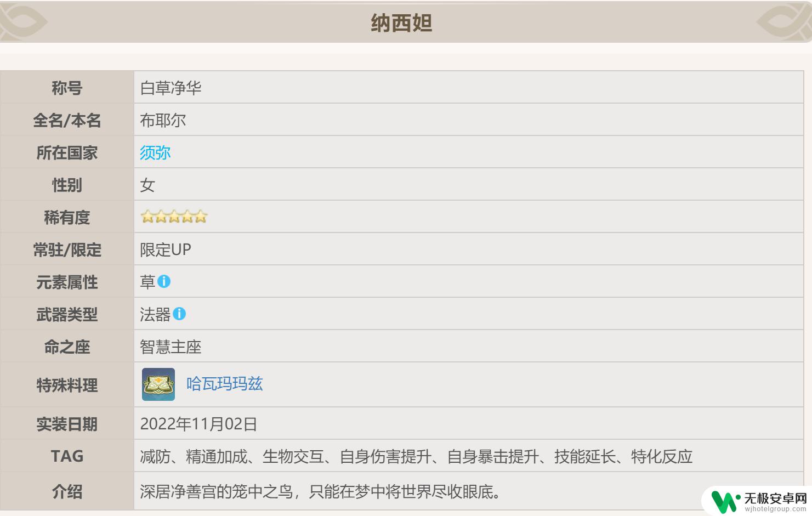The height and width of the screenshot is (516, 812).
Task: Click the 称号 row label
Action: coord(67,88)
